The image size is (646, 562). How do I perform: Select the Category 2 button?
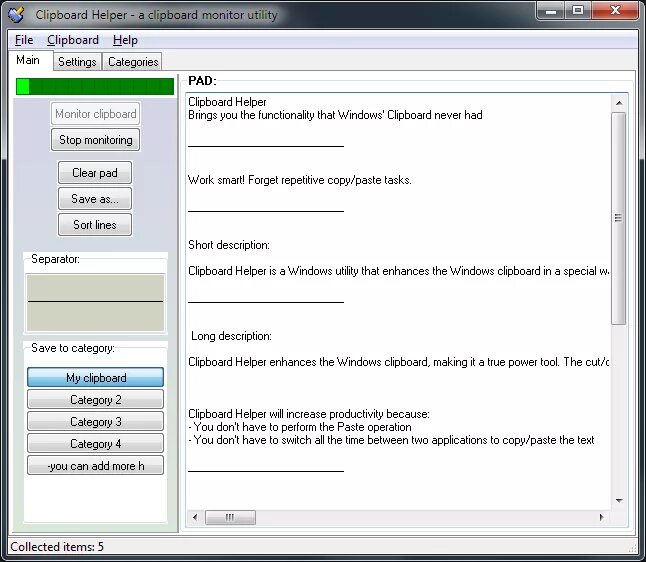[x=96, y=399]
